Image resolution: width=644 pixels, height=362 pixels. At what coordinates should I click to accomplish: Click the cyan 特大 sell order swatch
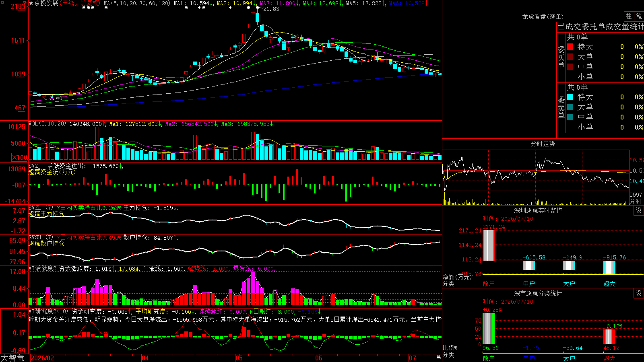[x=570, y=97]
